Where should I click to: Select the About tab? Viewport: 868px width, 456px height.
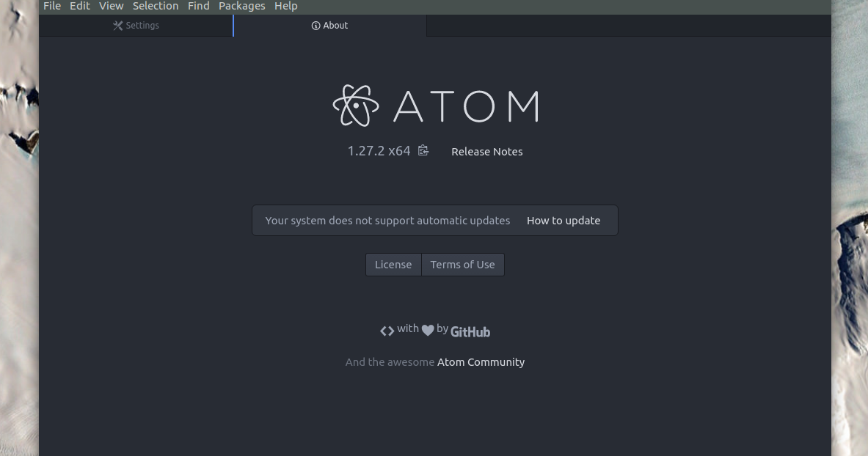coord(329,25)
